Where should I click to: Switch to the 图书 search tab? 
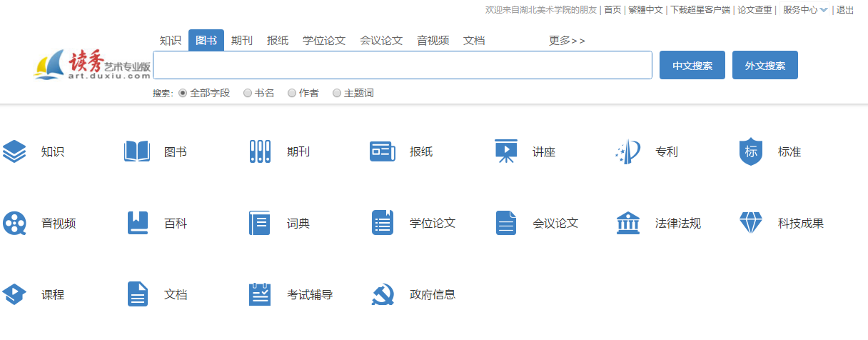[206, 41]
